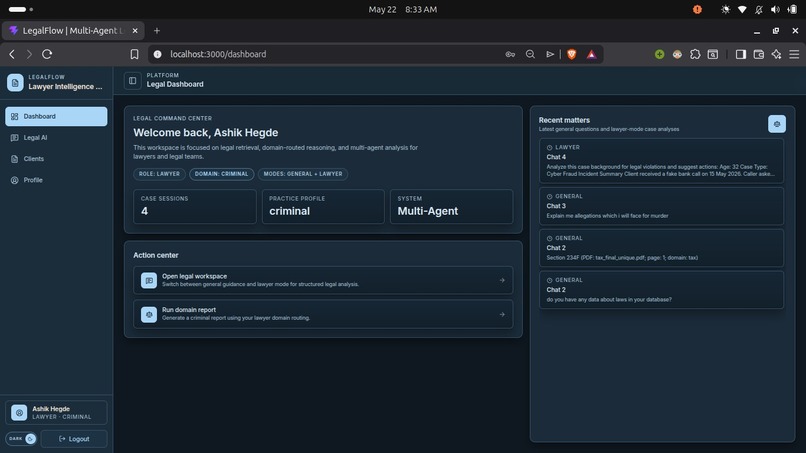
Task: Open the May 22 clock in top bar
Action: pyautogui.click(x=402, y=9)
